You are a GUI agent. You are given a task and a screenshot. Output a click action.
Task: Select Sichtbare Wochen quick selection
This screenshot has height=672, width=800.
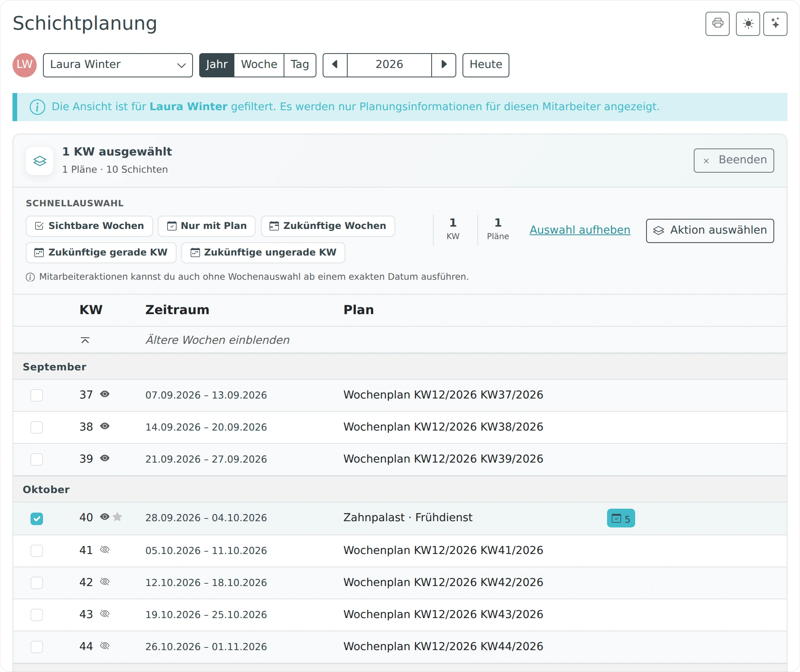coord(89,226)
